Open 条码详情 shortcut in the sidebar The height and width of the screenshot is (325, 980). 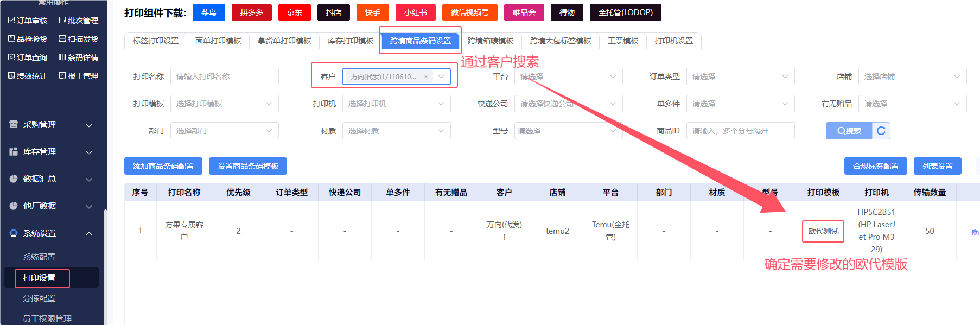(79, 58)
